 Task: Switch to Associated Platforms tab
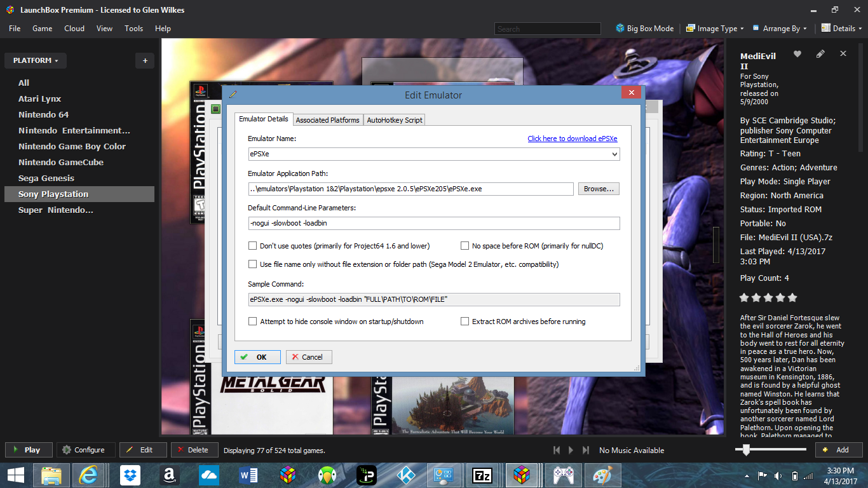(x=328, y=119)
